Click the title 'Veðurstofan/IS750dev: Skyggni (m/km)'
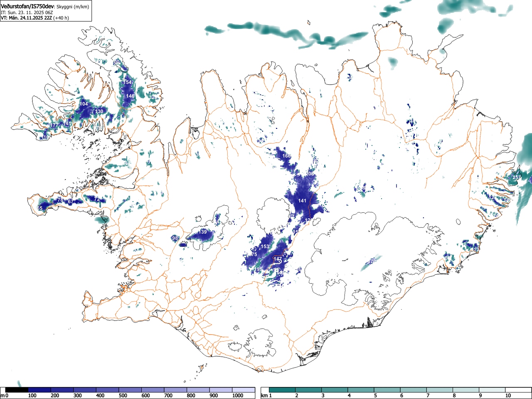This screenshot has width=532, height=399. (x=45, y=6)
